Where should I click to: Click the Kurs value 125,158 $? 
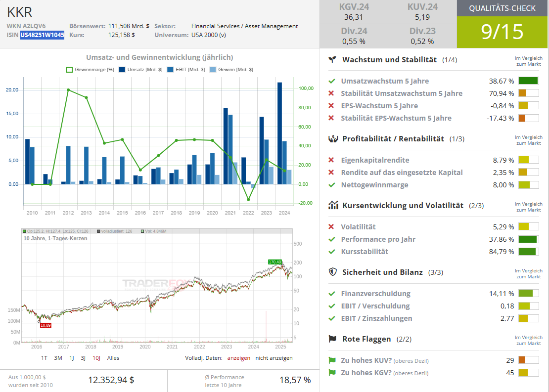point(122,35)
